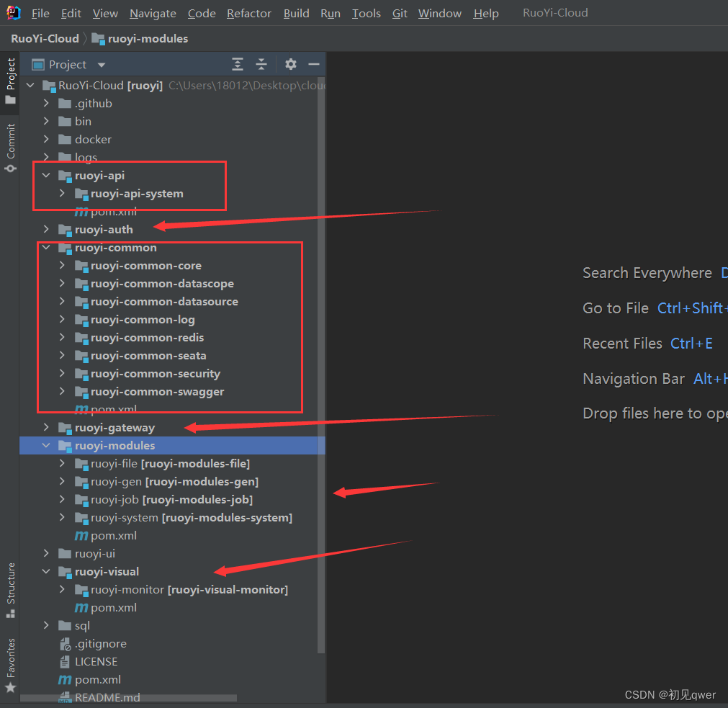Click the Collapse All icon in Project panel

pos(261,64)
